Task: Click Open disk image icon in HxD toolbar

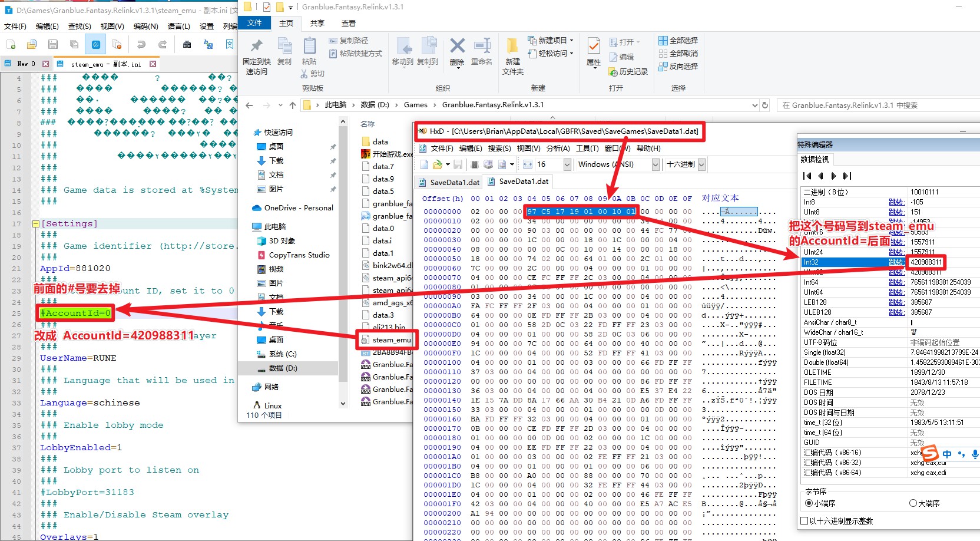Action: (x=501, y=164)
